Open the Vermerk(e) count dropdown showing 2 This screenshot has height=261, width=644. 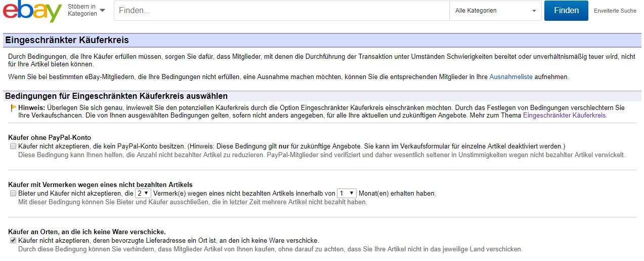143,194
